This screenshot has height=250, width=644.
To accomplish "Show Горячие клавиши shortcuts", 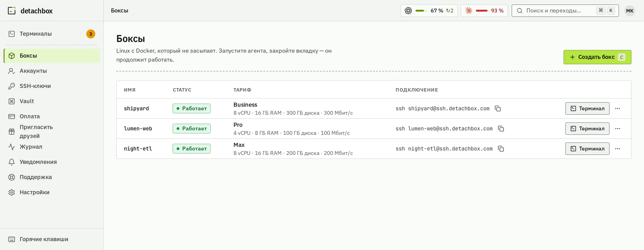I will pyautogui.click(x=52, y=239).
